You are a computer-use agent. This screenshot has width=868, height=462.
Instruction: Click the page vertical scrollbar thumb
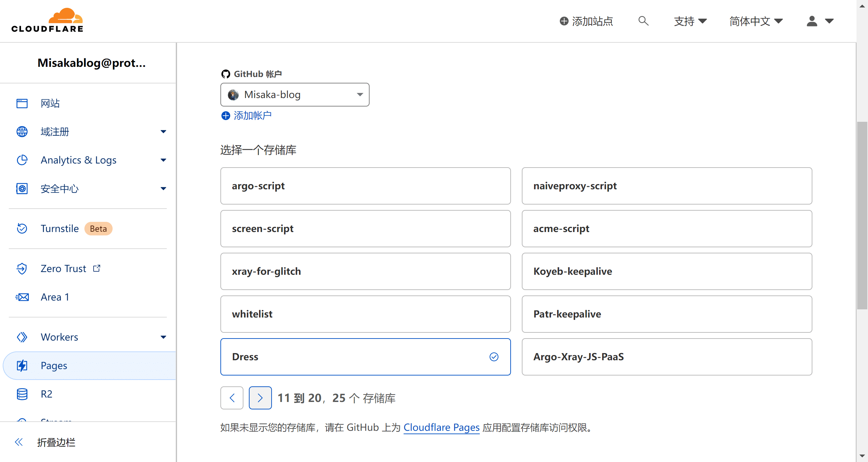click(862, 215)
